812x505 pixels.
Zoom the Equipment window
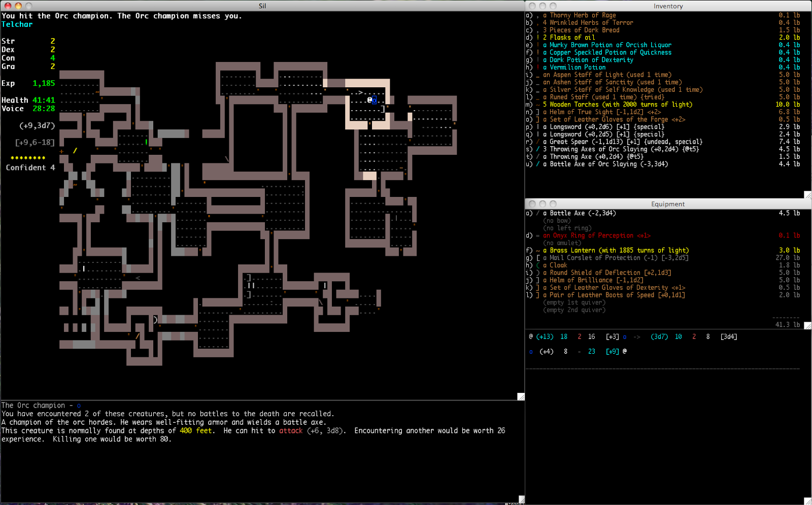pos(553,204)
